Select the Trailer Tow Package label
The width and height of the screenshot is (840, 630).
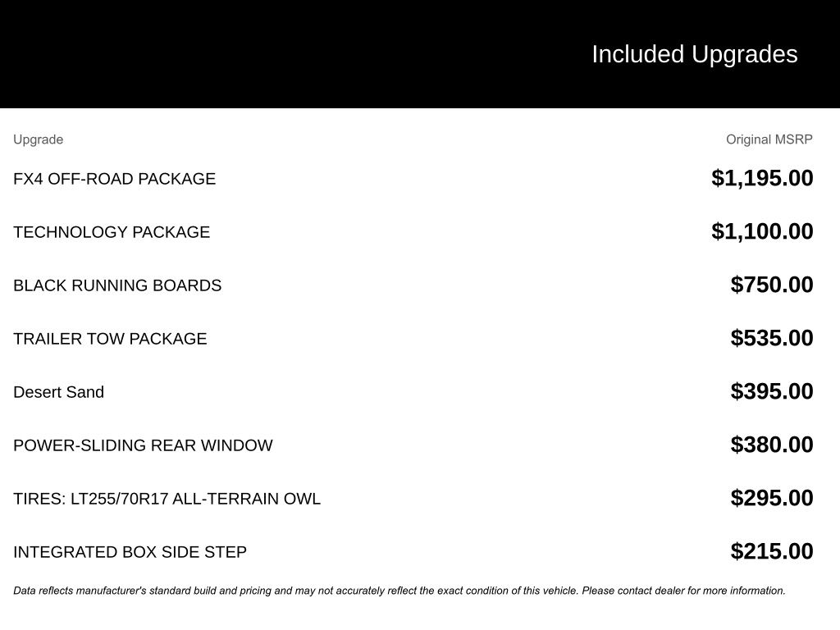tap(110, 339)
